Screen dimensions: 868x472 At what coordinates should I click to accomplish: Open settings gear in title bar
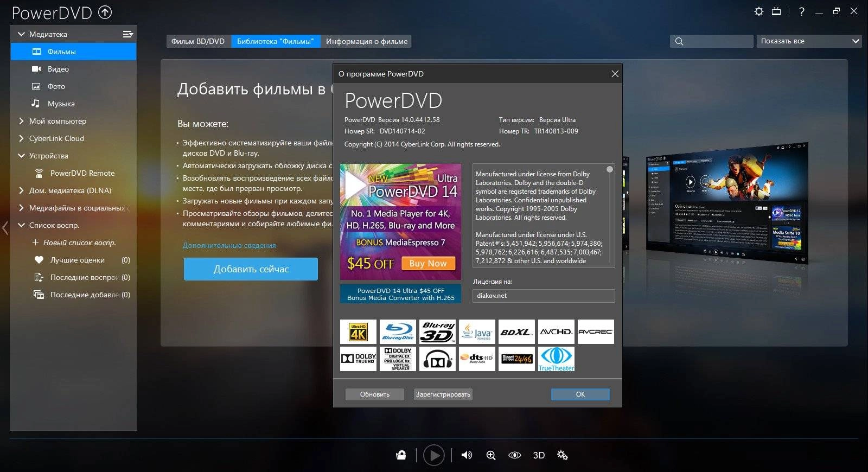click(x=759, y=11)
